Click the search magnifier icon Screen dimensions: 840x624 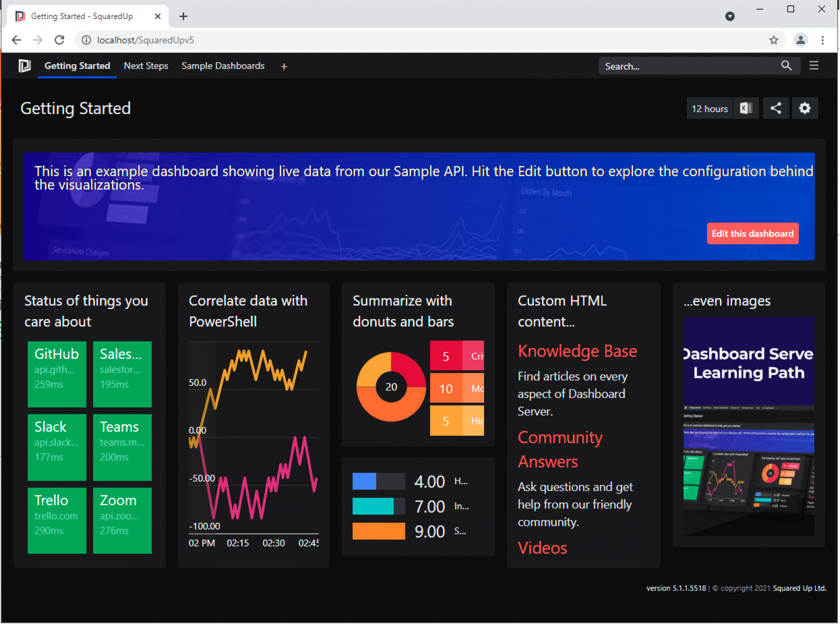(786, 65)
